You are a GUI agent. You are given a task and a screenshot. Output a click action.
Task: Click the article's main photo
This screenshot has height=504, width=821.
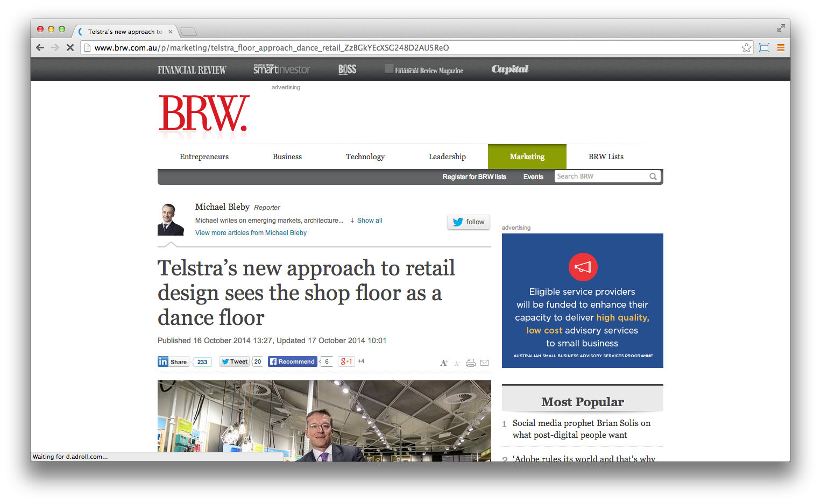click(x=324, y=421)
